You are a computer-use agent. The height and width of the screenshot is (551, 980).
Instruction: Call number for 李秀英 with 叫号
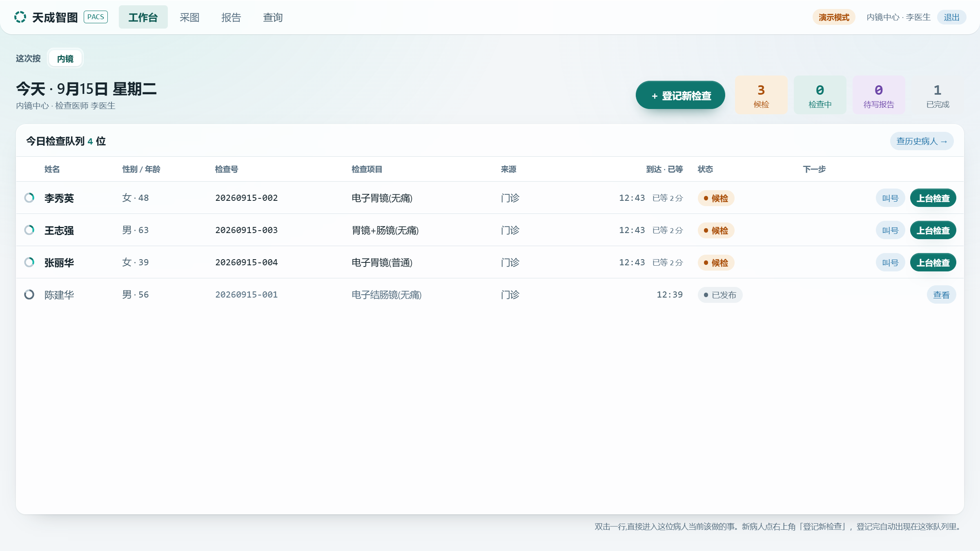[x=890, y=198]
